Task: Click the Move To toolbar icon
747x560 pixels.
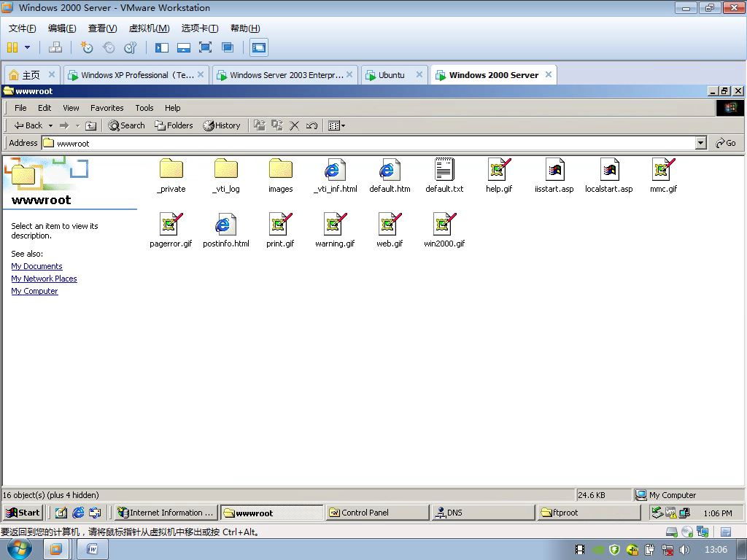Action: (260, 125)
